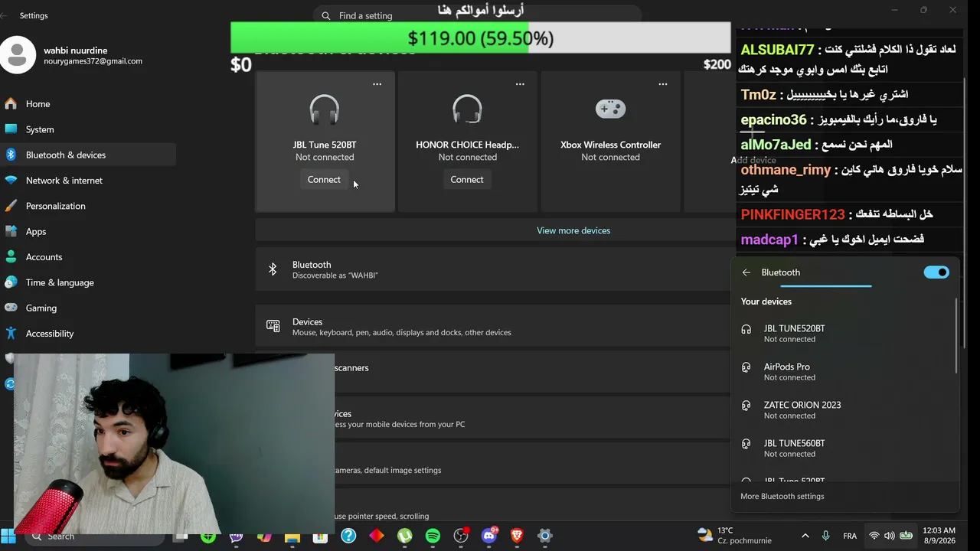980x551 pixels.
Task: Click the Accessibility person icon
Action: (11, 334)
